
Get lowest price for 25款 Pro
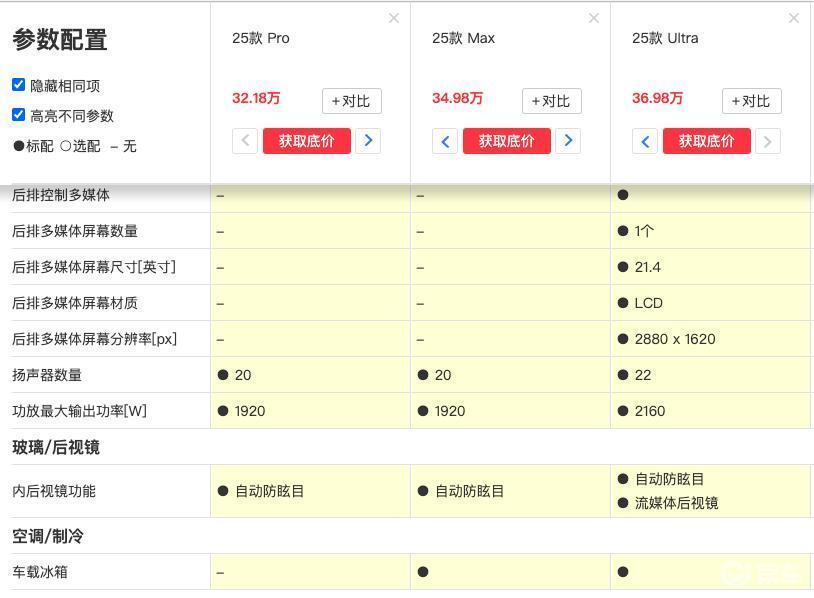coord(307,141)
